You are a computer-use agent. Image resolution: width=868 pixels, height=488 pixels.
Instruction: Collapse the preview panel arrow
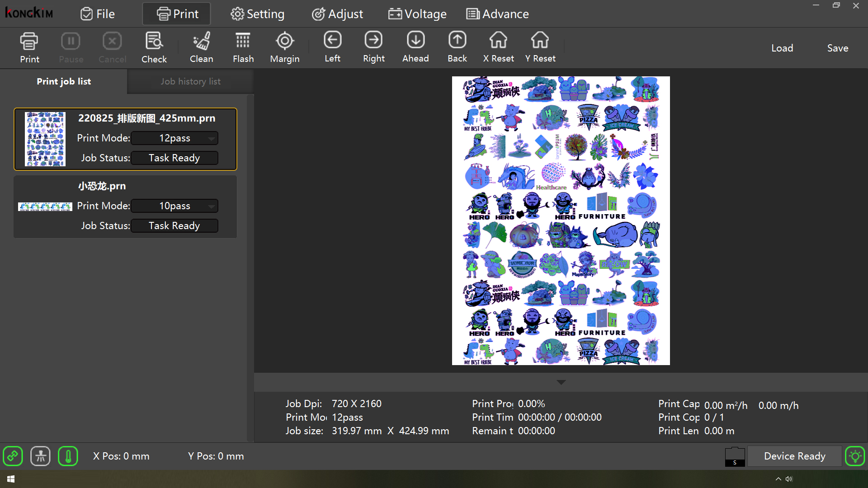click(561, 382)
